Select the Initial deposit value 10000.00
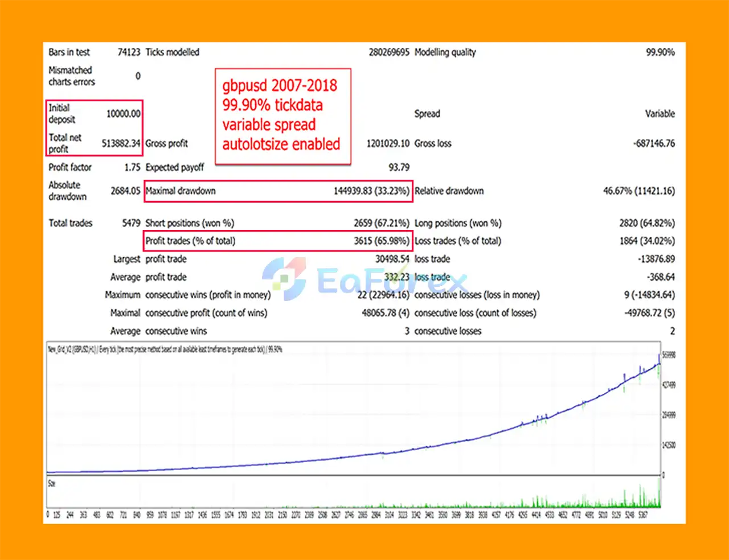This screenshot has height=560, width=729. [x=123, y=114]
